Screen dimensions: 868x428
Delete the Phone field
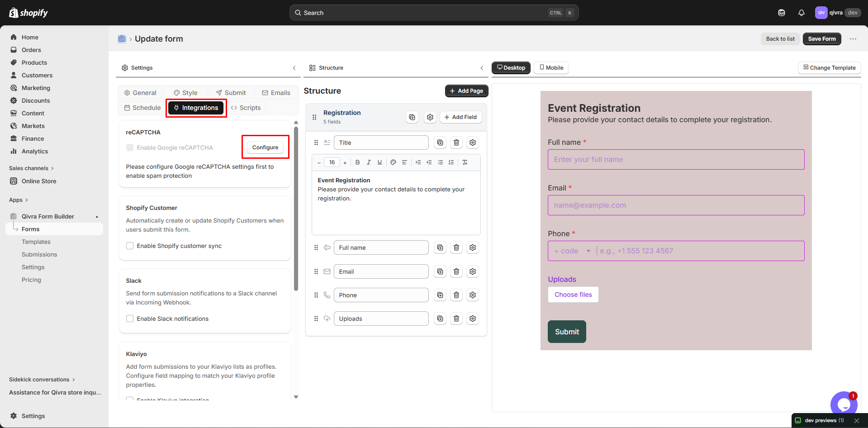456,295
